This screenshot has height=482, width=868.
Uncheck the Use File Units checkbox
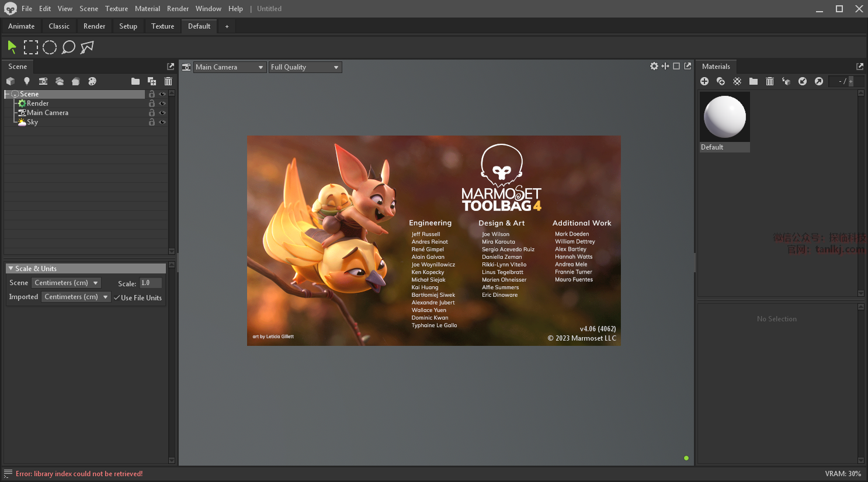coord(117,298)
